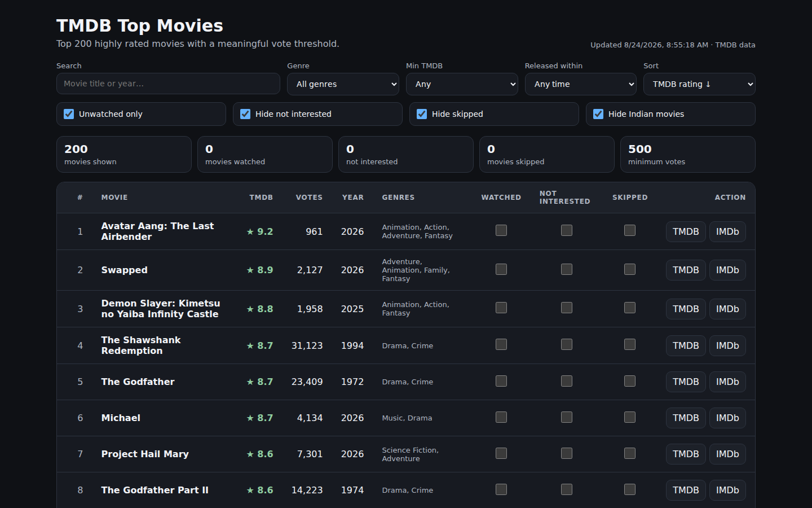Check watched for The Godfather

(x=501, y=381)
